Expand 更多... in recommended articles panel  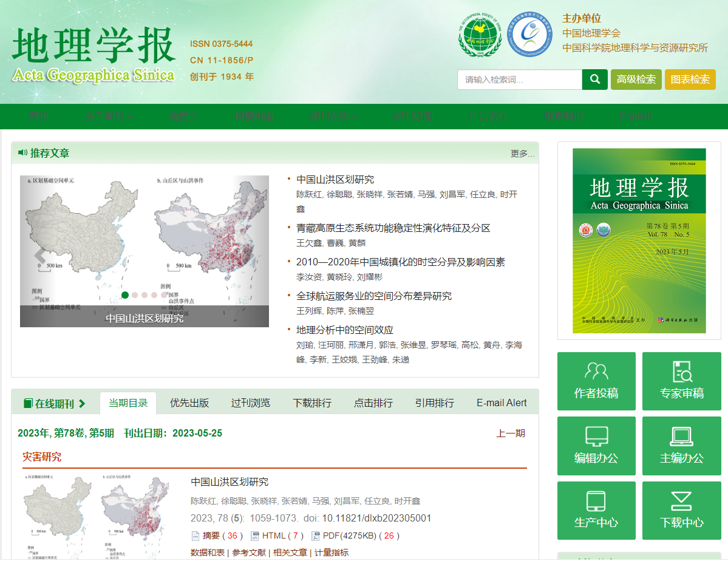[522, 154]
